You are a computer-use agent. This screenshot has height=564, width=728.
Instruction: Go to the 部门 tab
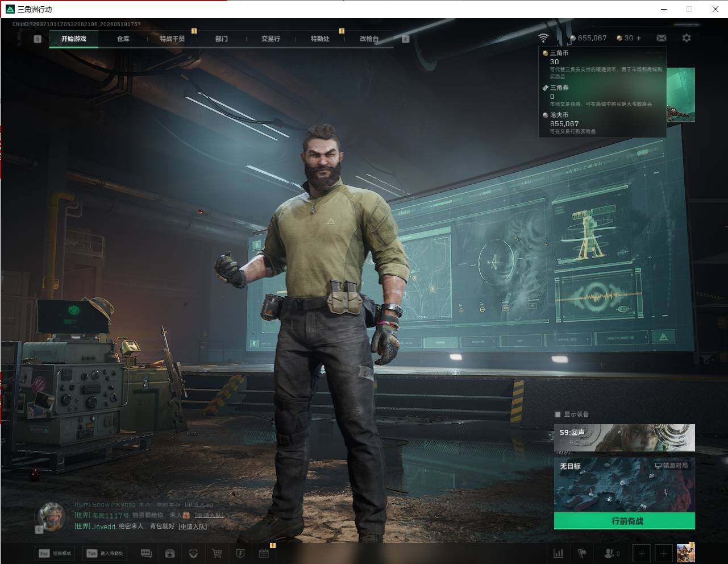222,39
